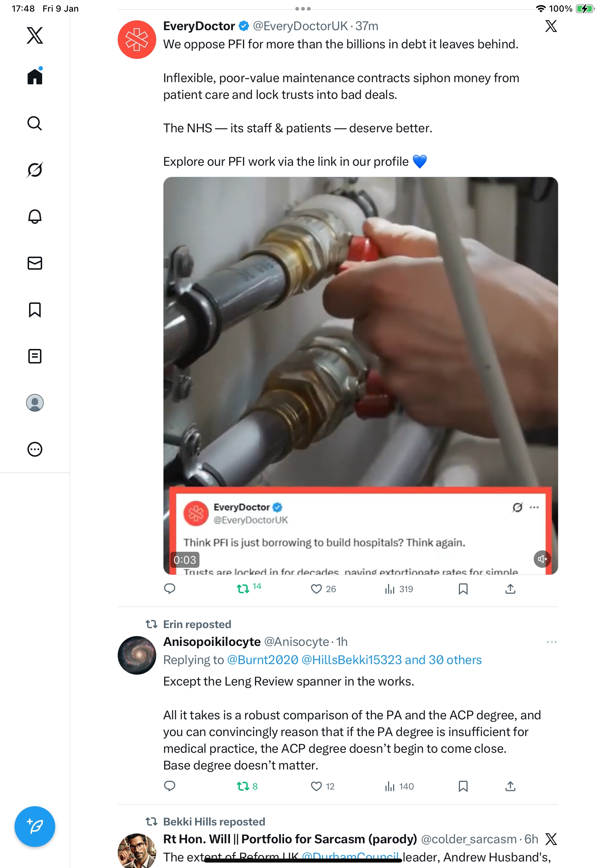Play the EveryDoctor video thumbnail

click(360, 340)
